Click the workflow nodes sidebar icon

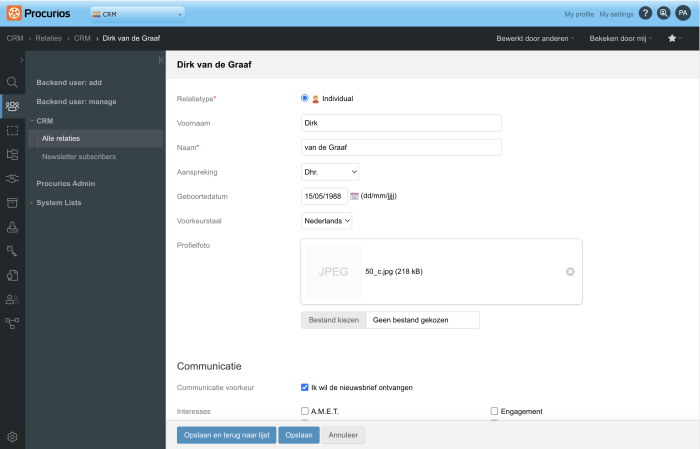click(x=12, y=323)
